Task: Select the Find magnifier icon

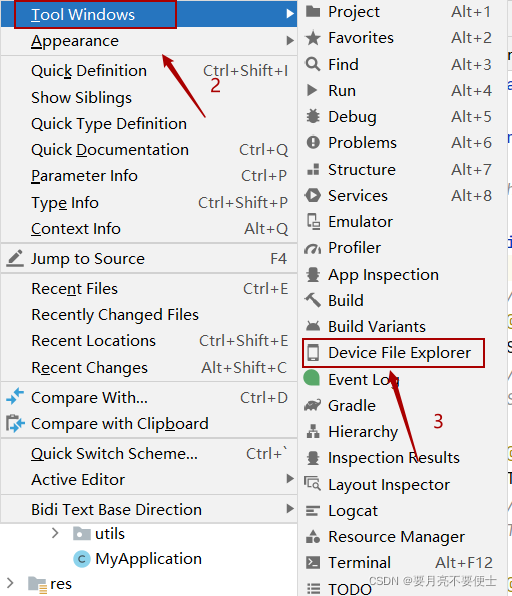Action: (x=313, y=64)
